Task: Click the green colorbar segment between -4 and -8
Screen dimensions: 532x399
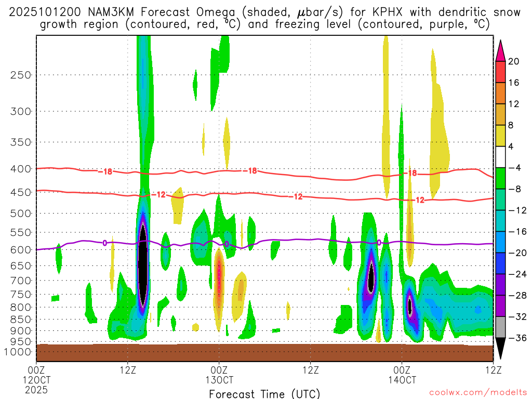Action: (500, 178)
